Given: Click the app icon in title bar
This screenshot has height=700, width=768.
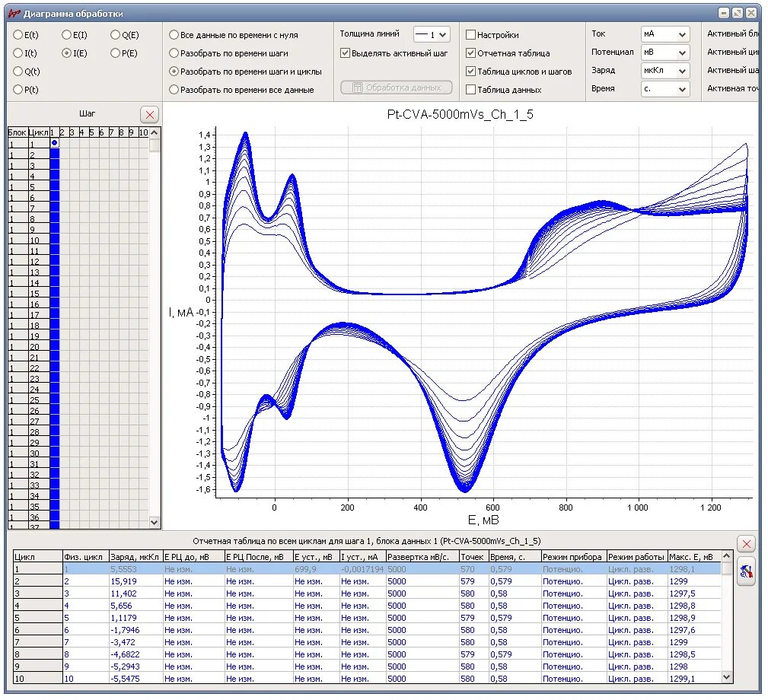Looking at the screenshot, I should click(x=14, y=13).
